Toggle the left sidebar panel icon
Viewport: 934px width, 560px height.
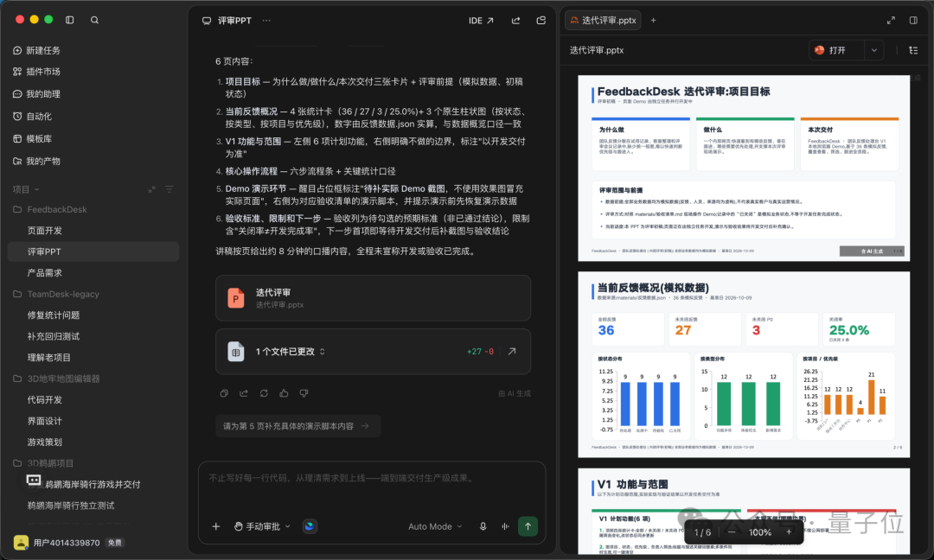[70, 20]
